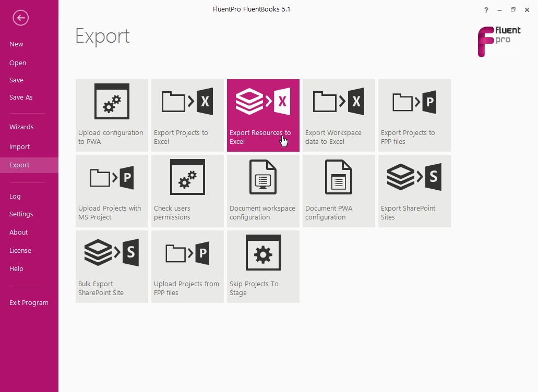This screenshot has width=538, height=392.
Task: Click the Document PWA configuration tile
Action: click(339, 191)
